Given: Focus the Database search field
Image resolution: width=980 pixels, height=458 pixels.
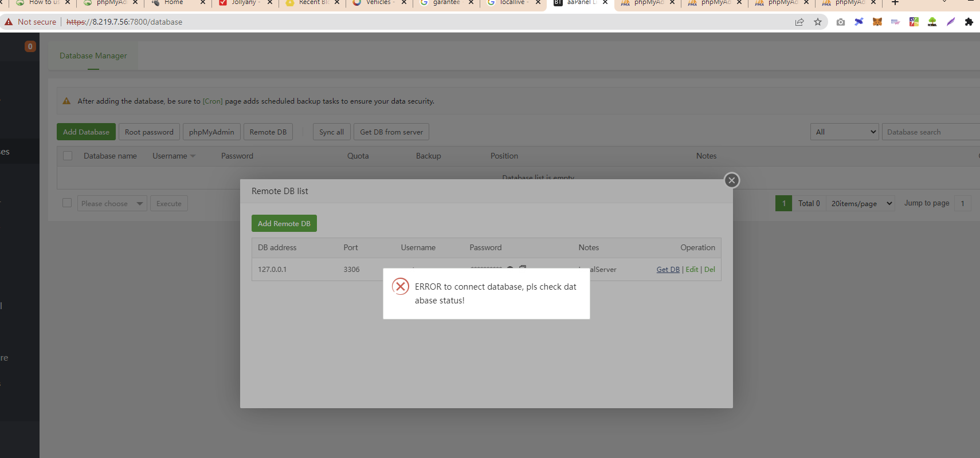Looking at the screenshot, I should tap(931, 132).
